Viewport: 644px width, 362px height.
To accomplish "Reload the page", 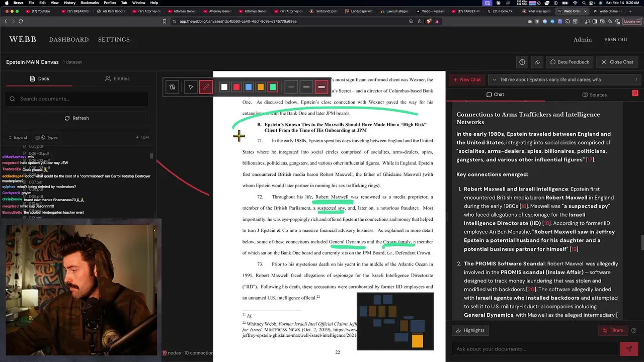I will pyautogui.click(x=21, y=21).
